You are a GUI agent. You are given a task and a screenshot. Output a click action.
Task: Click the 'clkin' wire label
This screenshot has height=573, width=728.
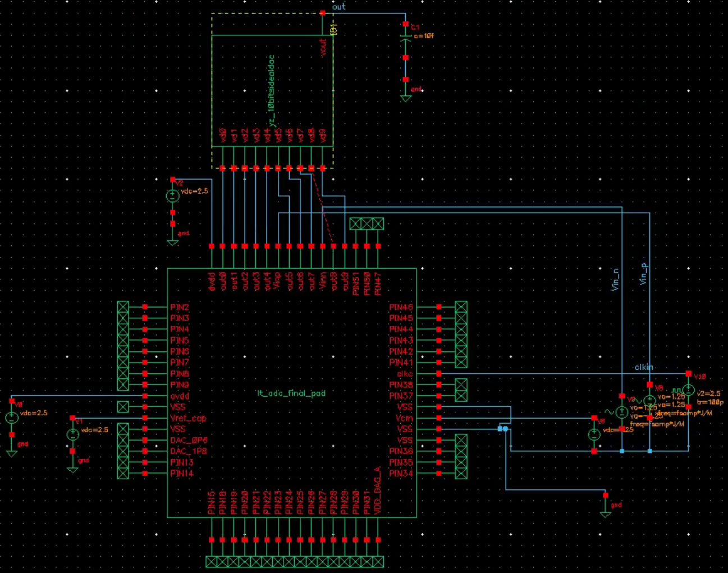click(x=643, y=367)
